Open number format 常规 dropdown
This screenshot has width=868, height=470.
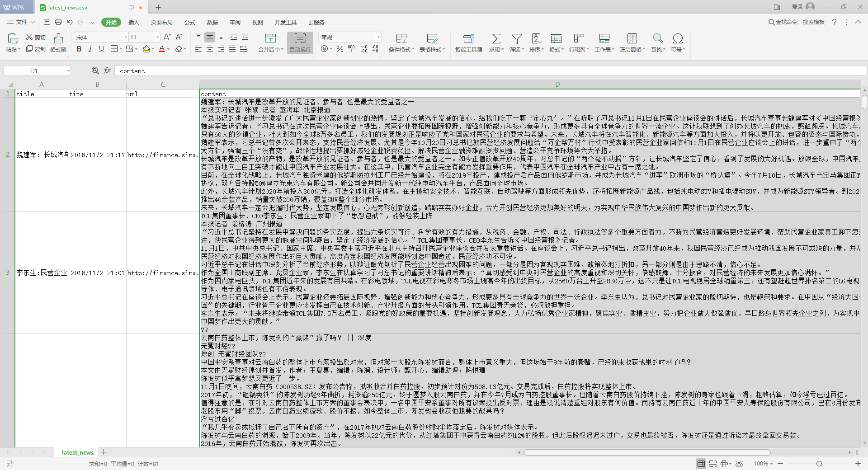pyautogui.click(x=378, y=37)
